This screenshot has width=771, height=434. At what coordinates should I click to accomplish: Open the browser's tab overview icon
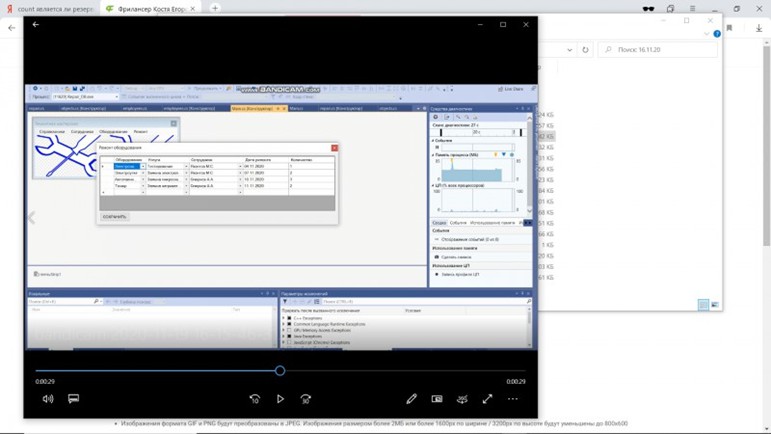[670, 9]
